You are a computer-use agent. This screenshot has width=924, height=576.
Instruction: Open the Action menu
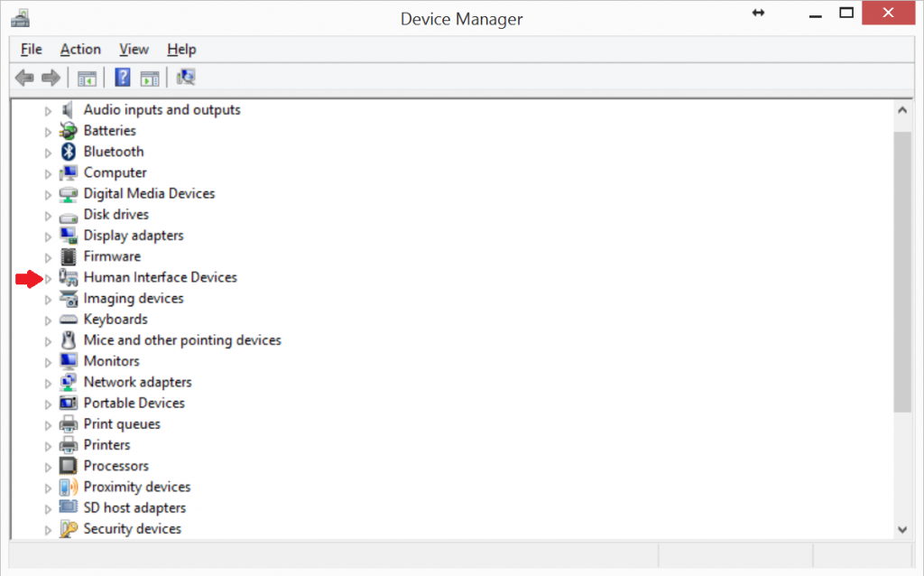pyautogui.click(x=79, y=49)
